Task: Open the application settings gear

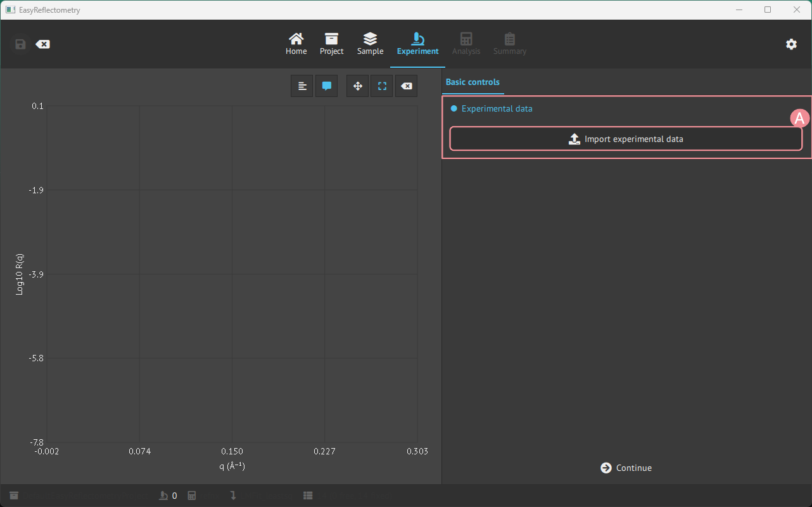Action: [791, 44]
